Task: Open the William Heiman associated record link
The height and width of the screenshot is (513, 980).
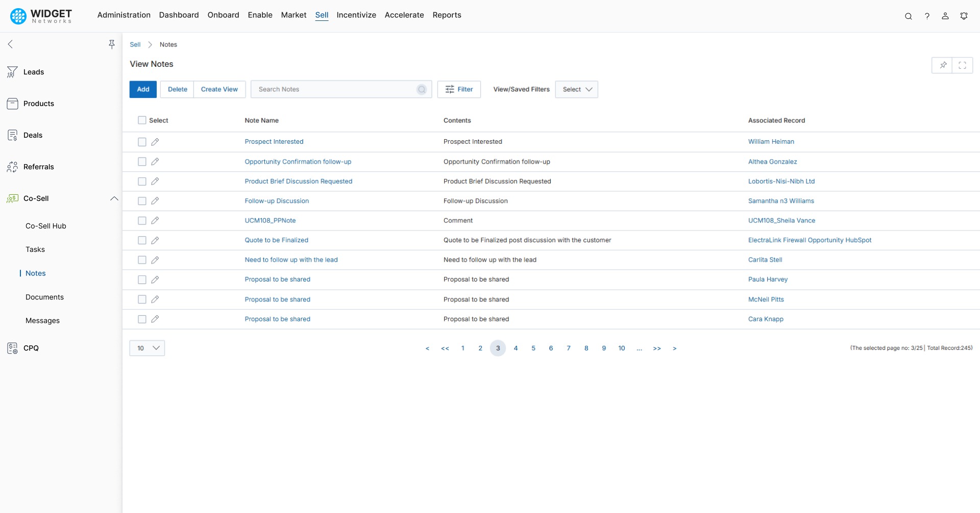Action: (x=771, y=142)
